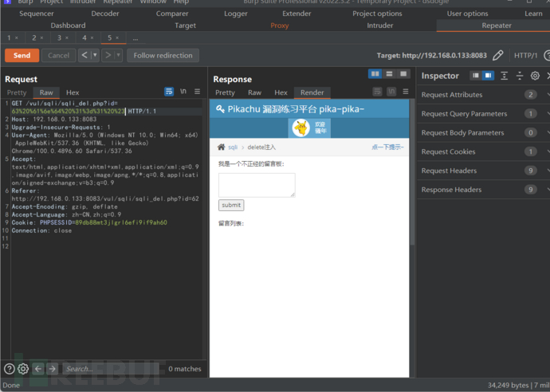
Task: Switch to the Sequencer tab
Action: [37, 14]
